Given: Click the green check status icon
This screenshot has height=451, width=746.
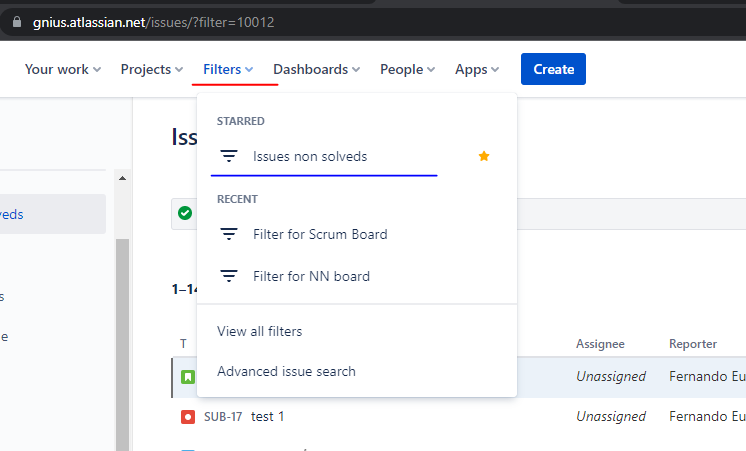Looking at the screenshot, I should pos(185,213).
